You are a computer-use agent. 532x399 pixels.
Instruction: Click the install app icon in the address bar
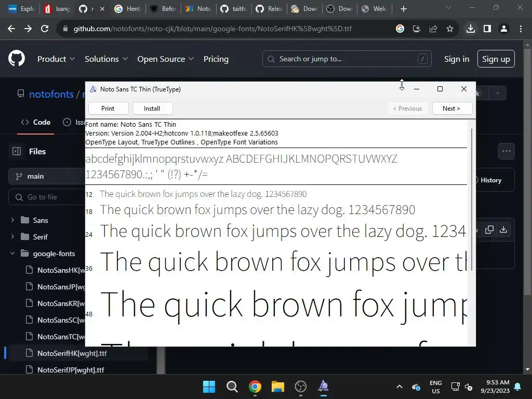(417, 29)
